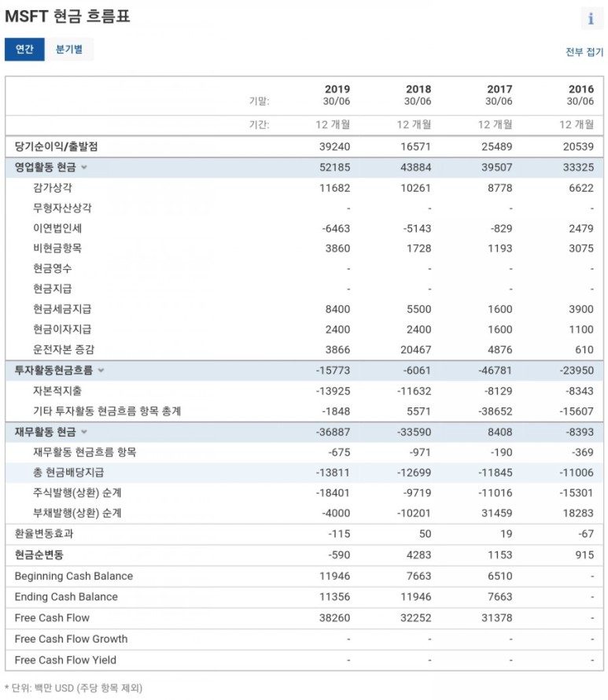Click the 2016 investing value -23950
608x700 pixels.
point(576,370)
